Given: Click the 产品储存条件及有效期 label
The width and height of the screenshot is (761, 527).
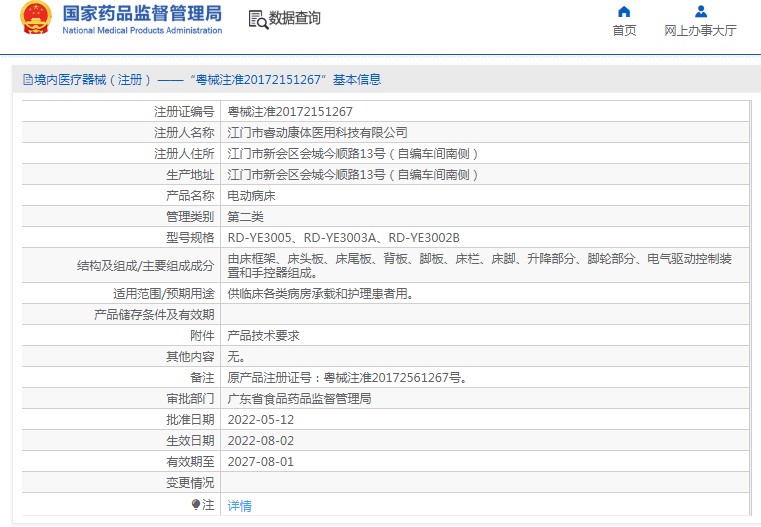Looking at the screenshot, I should click(x=154, y=314).
